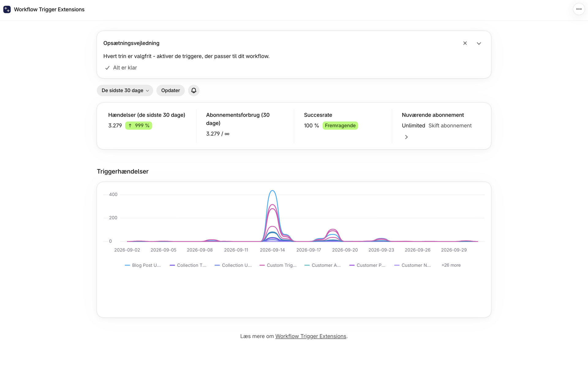Click the 999 % increase badge

tap(139, 126)
